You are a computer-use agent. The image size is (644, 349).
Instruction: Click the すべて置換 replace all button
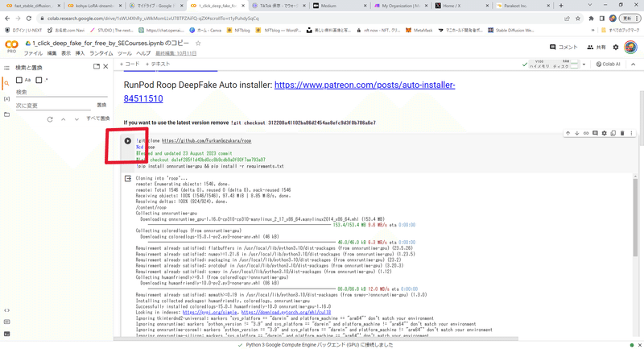97,118
